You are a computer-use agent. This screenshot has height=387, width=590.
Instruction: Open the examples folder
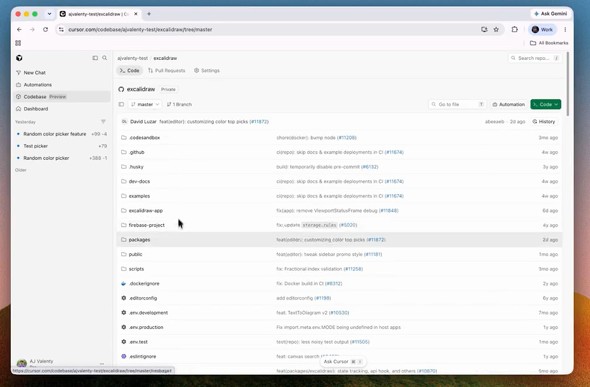point(139,196)
